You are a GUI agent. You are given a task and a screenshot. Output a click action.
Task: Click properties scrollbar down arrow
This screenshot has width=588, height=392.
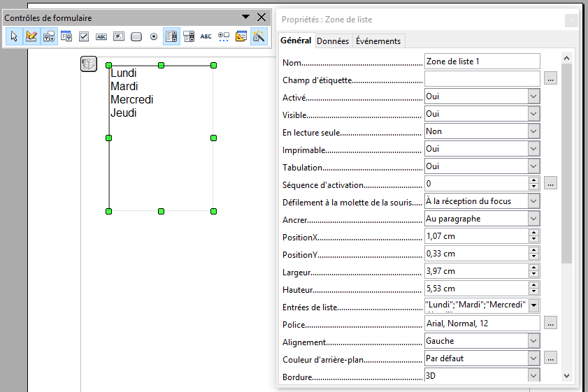(x=566, y=375)
